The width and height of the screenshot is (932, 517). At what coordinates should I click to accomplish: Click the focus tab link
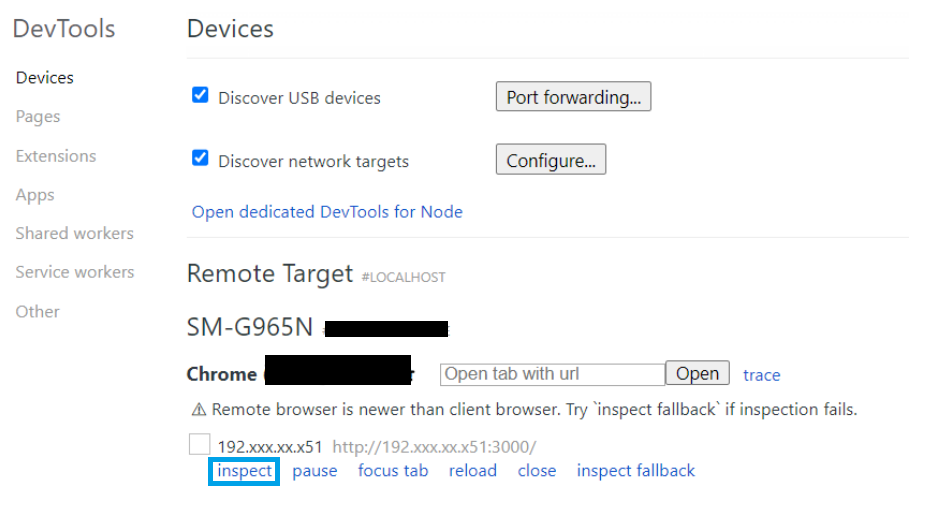[393, 471]
